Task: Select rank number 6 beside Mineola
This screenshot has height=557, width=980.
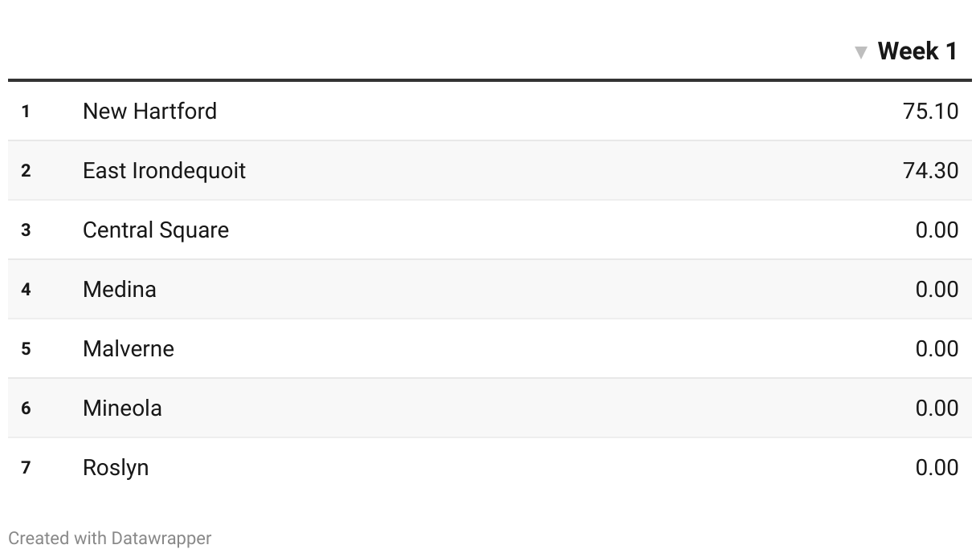Action: 26,408
